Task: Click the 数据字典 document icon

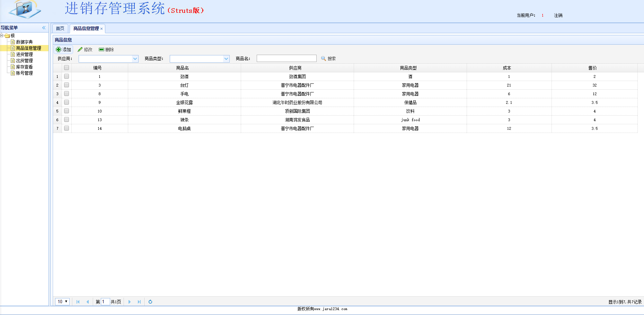Action: click(13, 42)
